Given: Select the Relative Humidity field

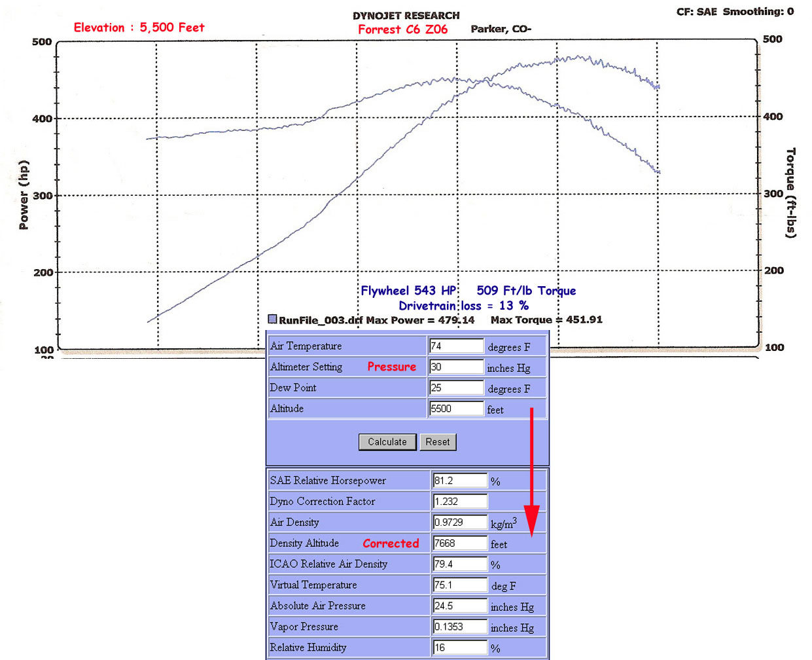Looking at the screenshot, I should point(460,648).
